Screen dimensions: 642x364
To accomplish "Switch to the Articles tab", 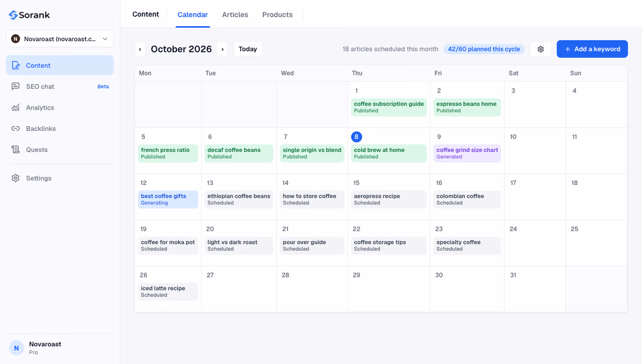I will pyautogui.click(x=235, y=14).
